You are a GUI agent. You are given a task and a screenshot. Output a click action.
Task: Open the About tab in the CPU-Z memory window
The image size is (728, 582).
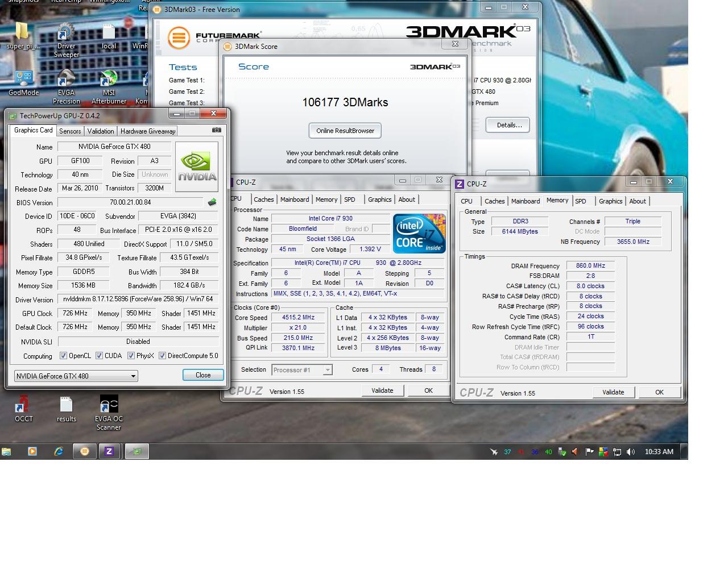coord(638,201)
